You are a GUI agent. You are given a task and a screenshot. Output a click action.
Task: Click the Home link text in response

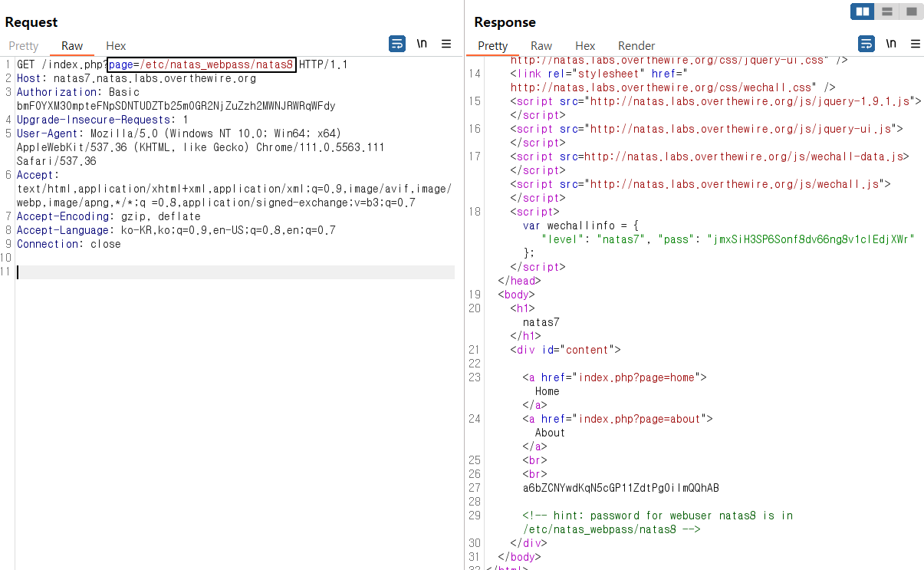547,391
